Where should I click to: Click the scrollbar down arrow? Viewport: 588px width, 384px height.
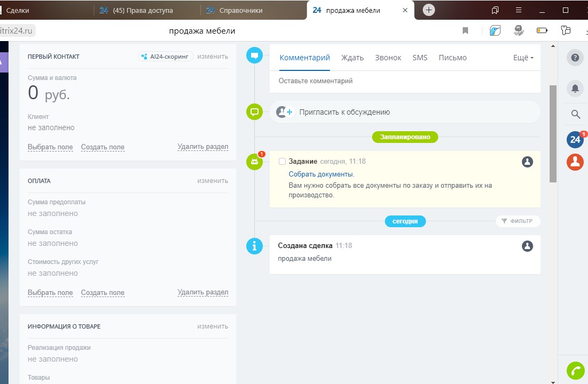553,382
